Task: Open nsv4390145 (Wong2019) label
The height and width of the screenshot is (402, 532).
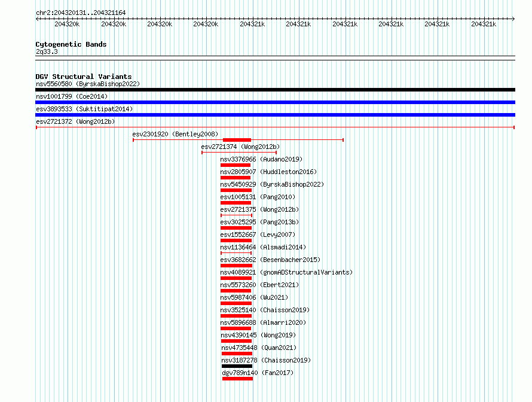Action: coord(258,335)
